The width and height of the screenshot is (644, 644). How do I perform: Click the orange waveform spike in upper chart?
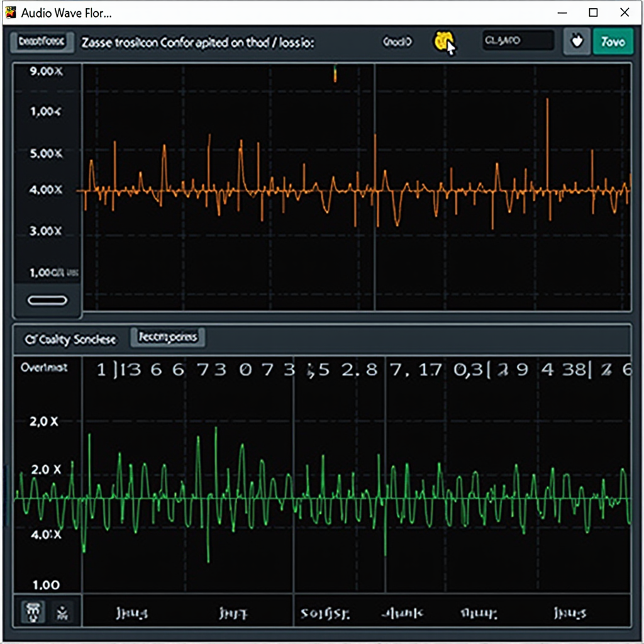[x=547, y=126]
